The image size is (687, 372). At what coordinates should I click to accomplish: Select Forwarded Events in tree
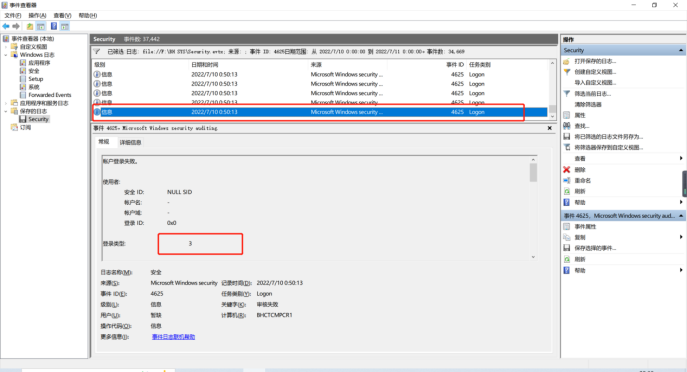point(50,95)
